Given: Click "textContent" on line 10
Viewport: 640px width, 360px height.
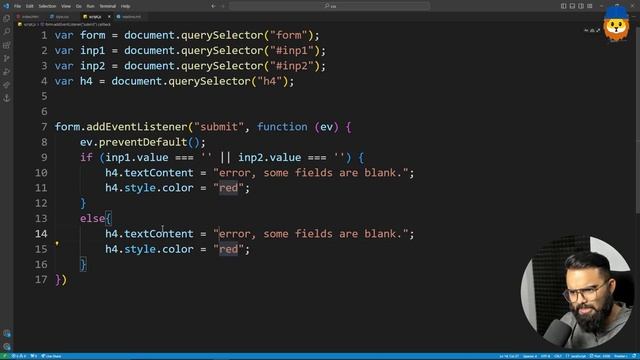Looking at the screenshot, I should point(159,173).
